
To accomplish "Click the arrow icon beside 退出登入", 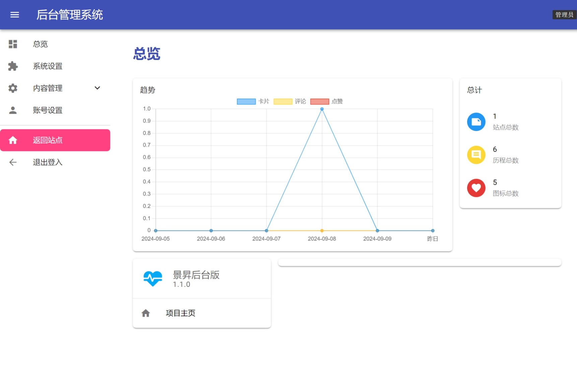I will pos(12,162).
